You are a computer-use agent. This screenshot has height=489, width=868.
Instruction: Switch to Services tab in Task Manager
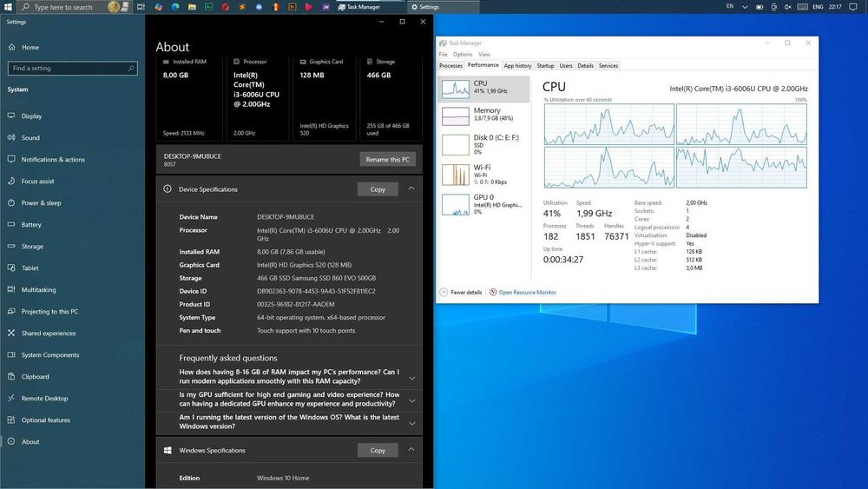coord(608,65)
